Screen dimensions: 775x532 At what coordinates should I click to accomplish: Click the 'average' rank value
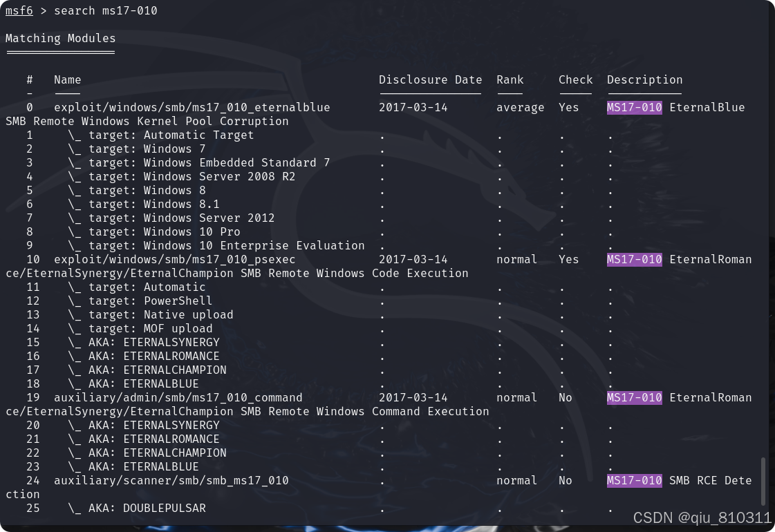pyautogui.click(x=520, y=107)
